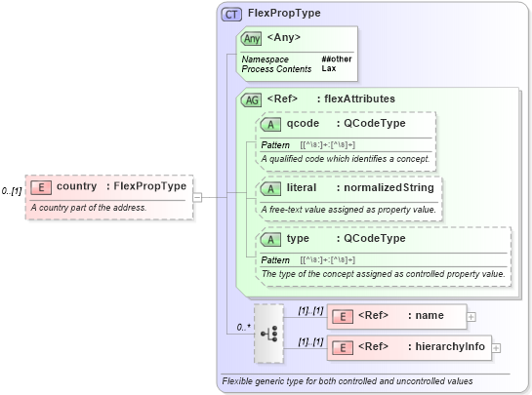This screenshot has height=395, width=532.
Task: Click the CT icon beside FlexPropType
Action: pos(231,15)
